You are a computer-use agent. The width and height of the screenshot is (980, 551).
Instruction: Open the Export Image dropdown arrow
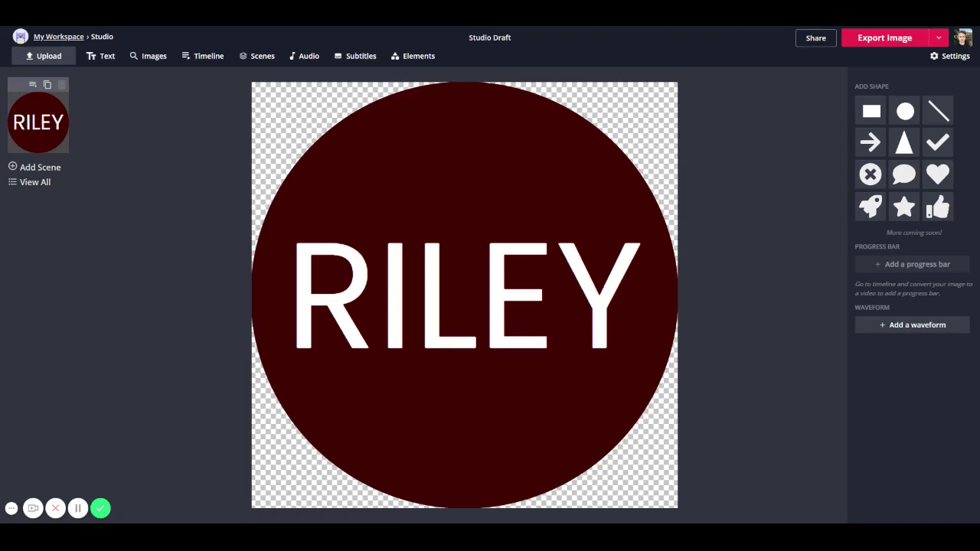[x=939, y=37]
